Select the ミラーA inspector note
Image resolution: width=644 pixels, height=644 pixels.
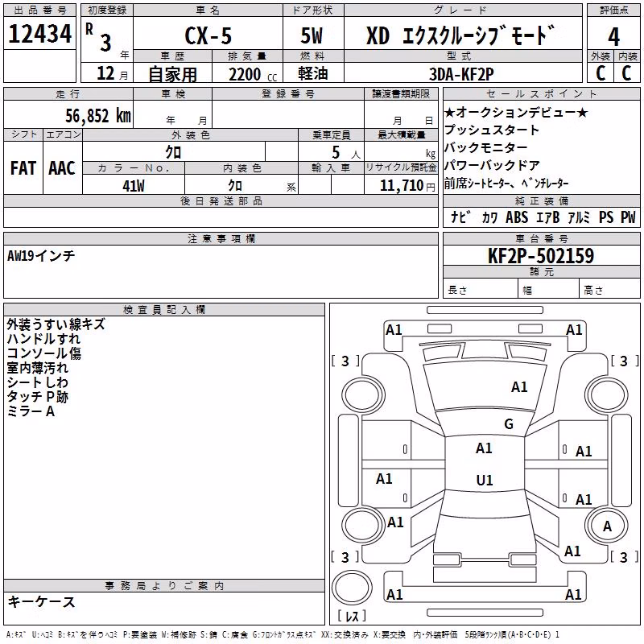(x=31, y=411)
